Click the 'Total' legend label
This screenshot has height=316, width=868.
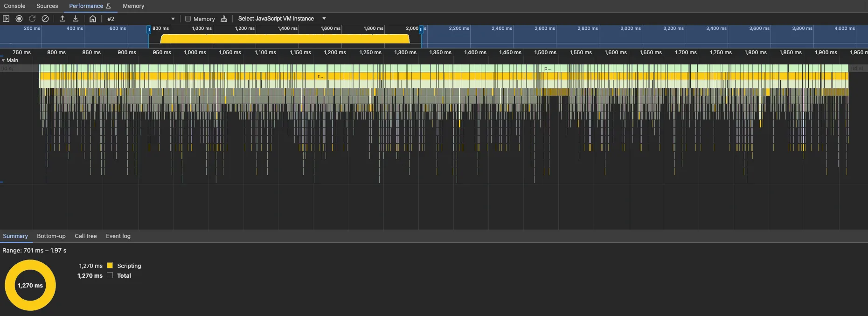click(x=124, y=275)
